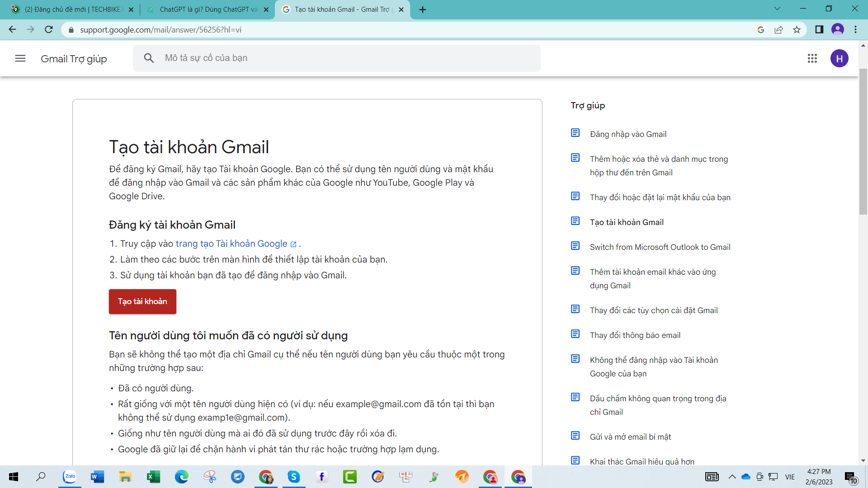Focus the Mô tả sự cố của bạn search field
Viewport: 868px width, 488px height.
pos(337,58)
